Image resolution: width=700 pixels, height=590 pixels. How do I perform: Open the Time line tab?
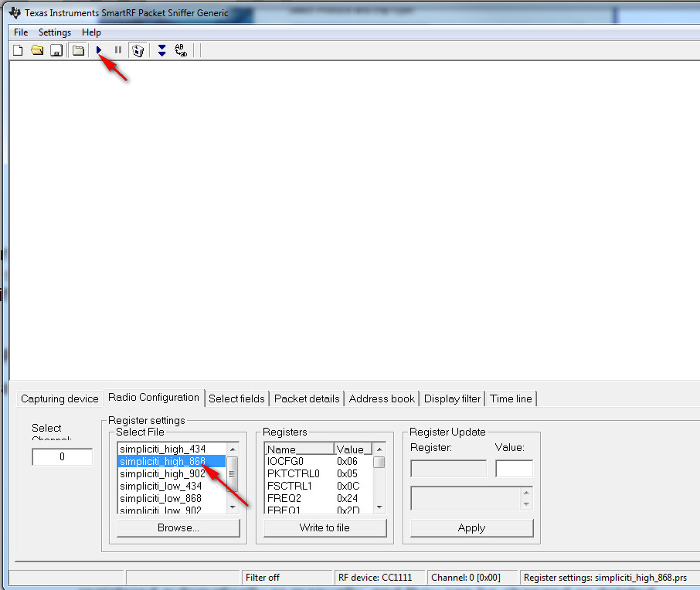511,398
